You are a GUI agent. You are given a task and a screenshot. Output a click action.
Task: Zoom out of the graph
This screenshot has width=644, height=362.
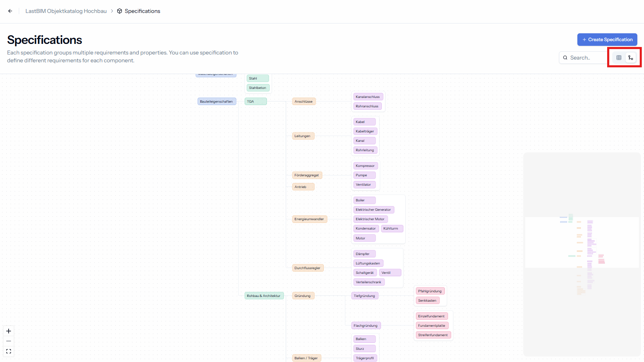coord(9,341)
